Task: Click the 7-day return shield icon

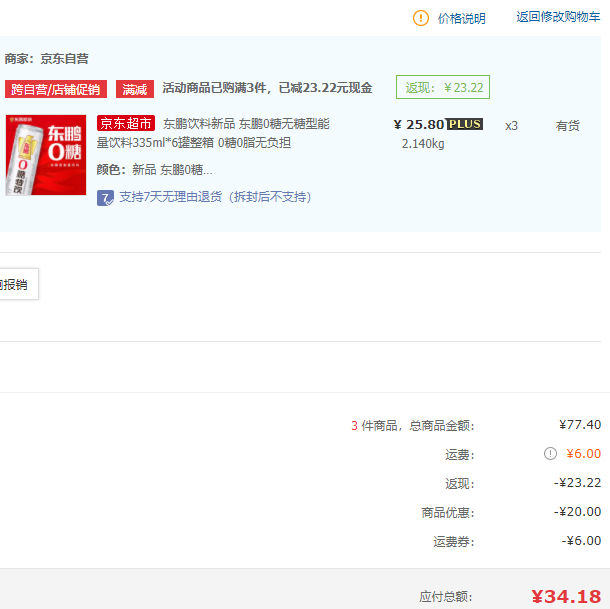Action: (x=105, y=198)
